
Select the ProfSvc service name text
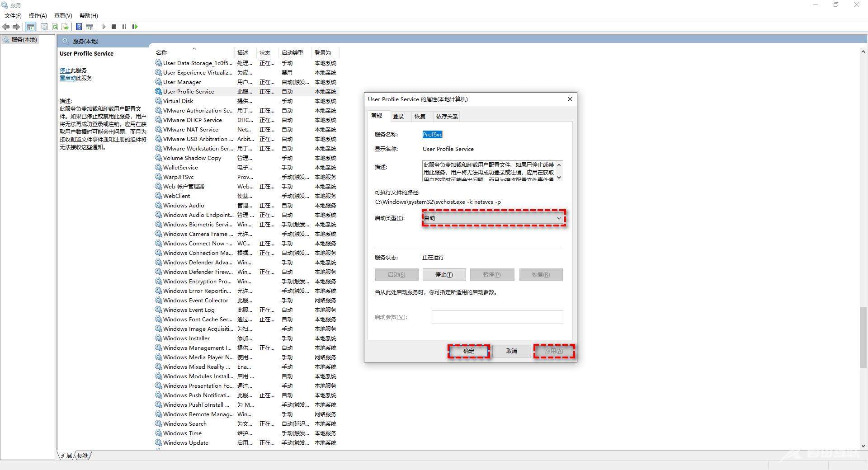pyautogui.click(x=433, y=135)
